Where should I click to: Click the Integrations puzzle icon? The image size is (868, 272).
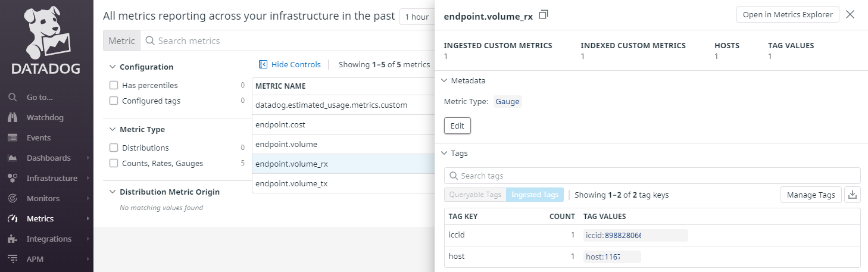pos(13,239)
